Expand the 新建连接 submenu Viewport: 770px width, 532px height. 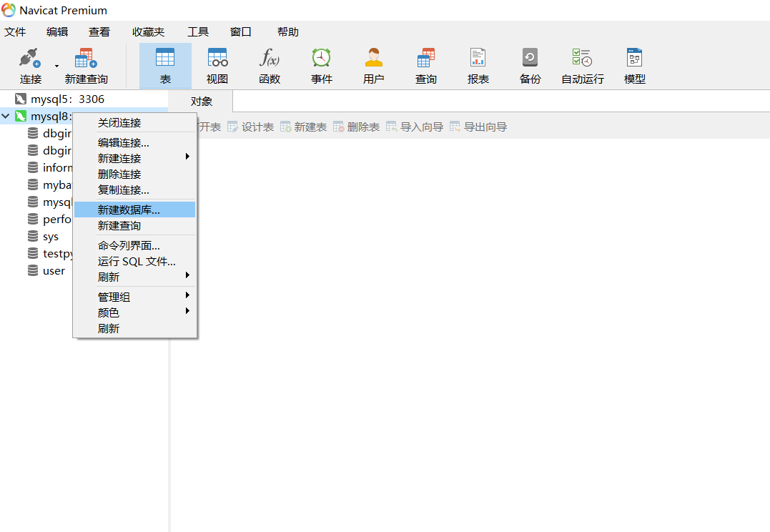coord(119,158)
